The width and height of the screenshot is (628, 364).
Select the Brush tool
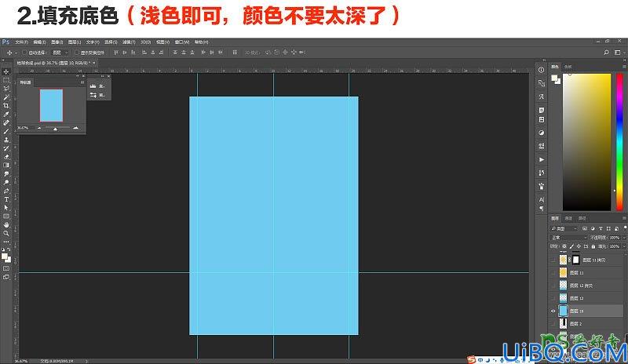pos(6,131)
